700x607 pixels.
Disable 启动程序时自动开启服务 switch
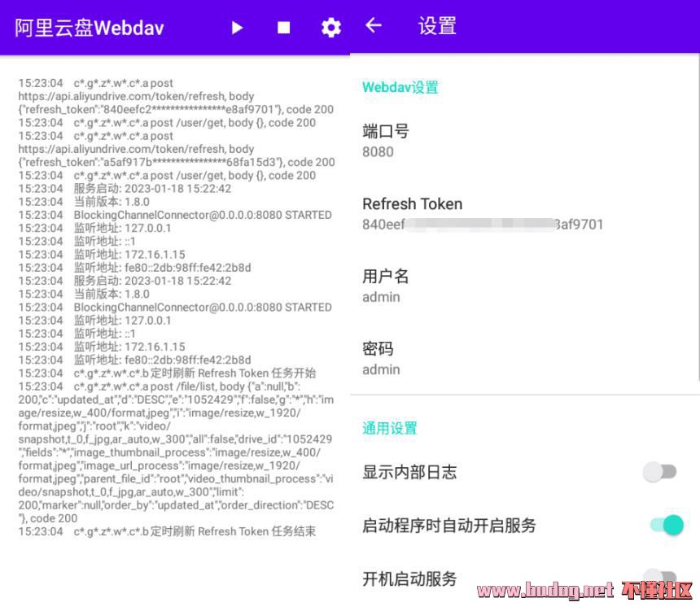667,525
